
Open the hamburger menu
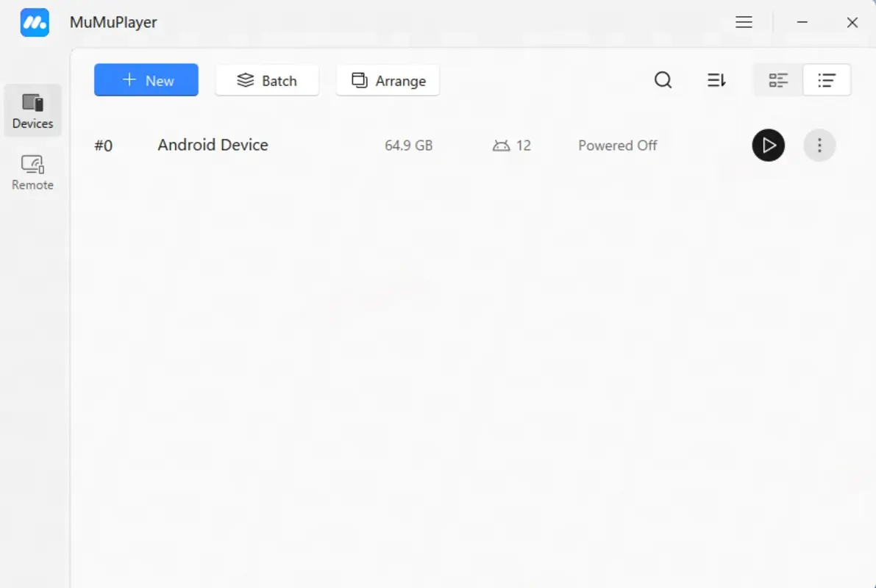click(x=744, y=22)
